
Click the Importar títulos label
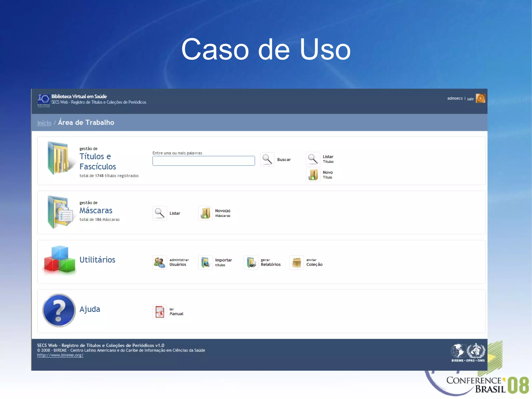[223, 262]
